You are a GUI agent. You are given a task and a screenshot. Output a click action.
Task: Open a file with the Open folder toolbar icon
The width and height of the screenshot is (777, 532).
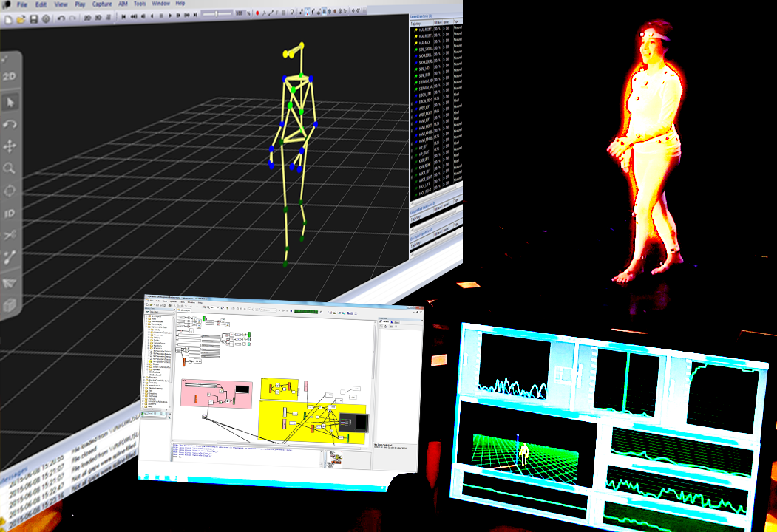pos(20,17)
